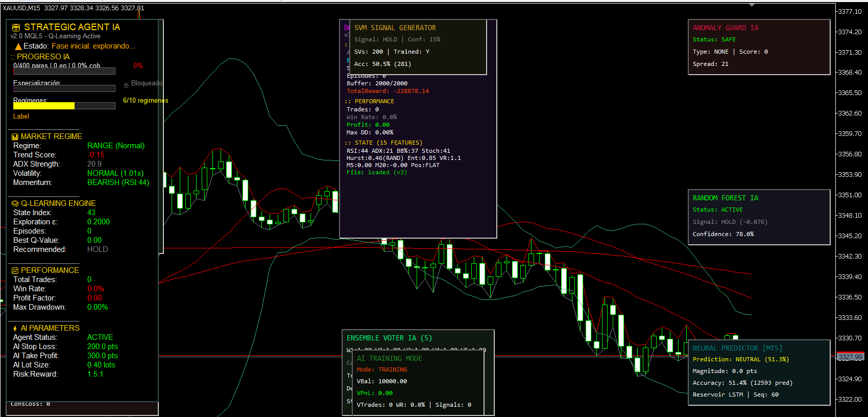The height and width of the screenshot is (417, 868).
Task: Click the lightning bolt icon for AI Parameters
Action: click(15, 329)
